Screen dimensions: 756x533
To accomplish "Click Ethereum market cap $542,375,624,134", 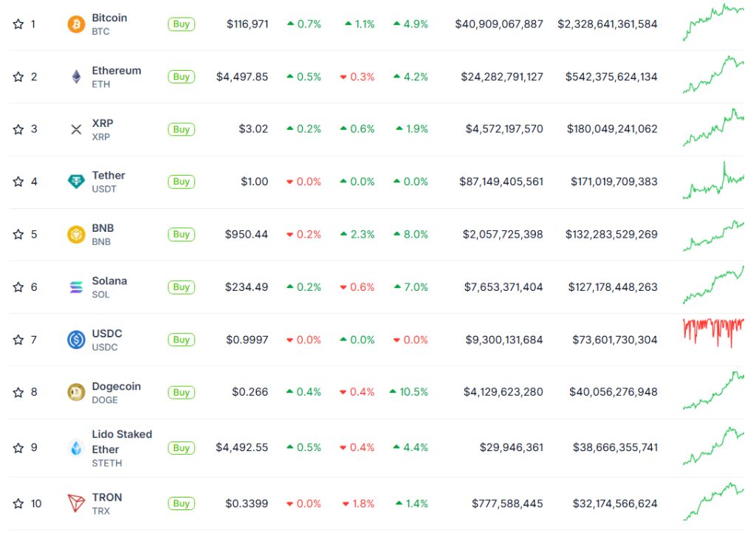I will point(611,77).
